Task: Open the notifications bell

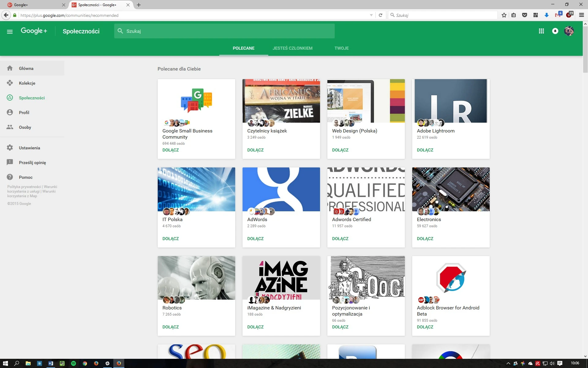Action: [x=555, y=31]
